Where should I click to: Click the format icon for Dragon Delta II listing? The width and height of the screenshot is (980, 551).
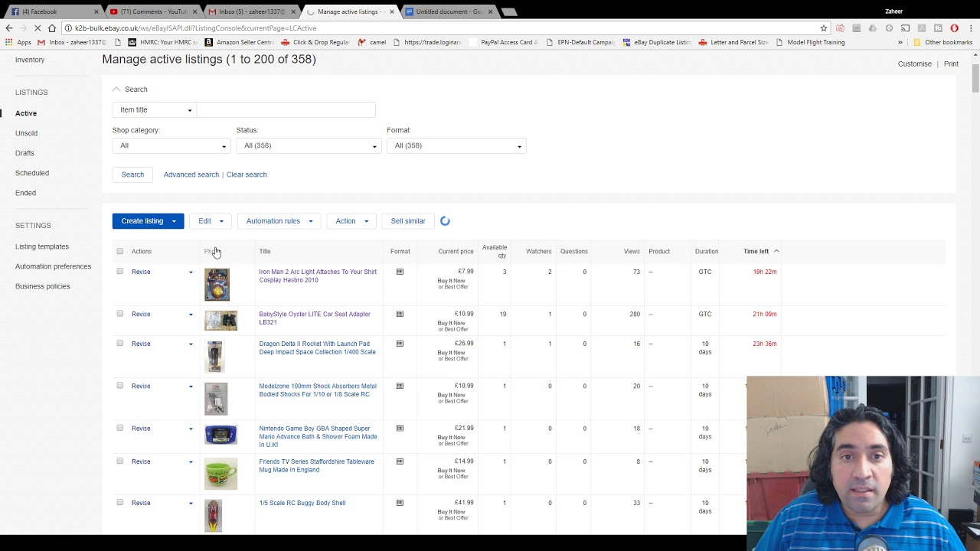[x=400, y=344]
